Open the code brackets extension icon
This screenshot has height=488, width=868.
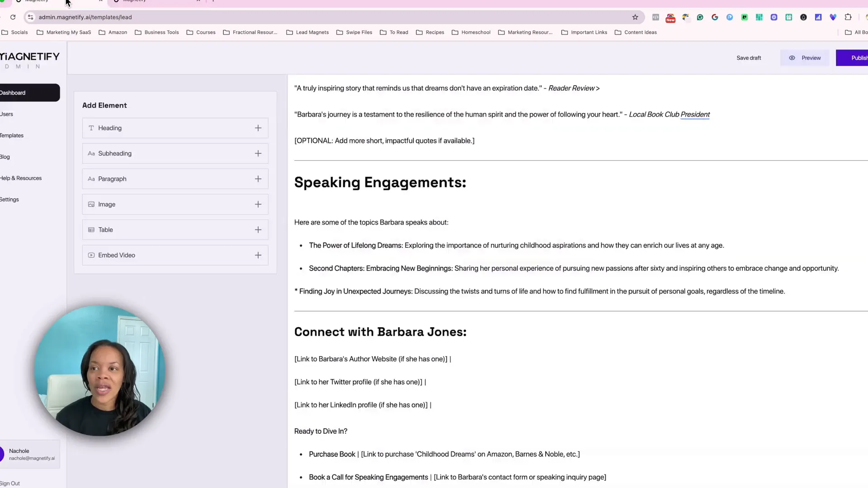656,17
